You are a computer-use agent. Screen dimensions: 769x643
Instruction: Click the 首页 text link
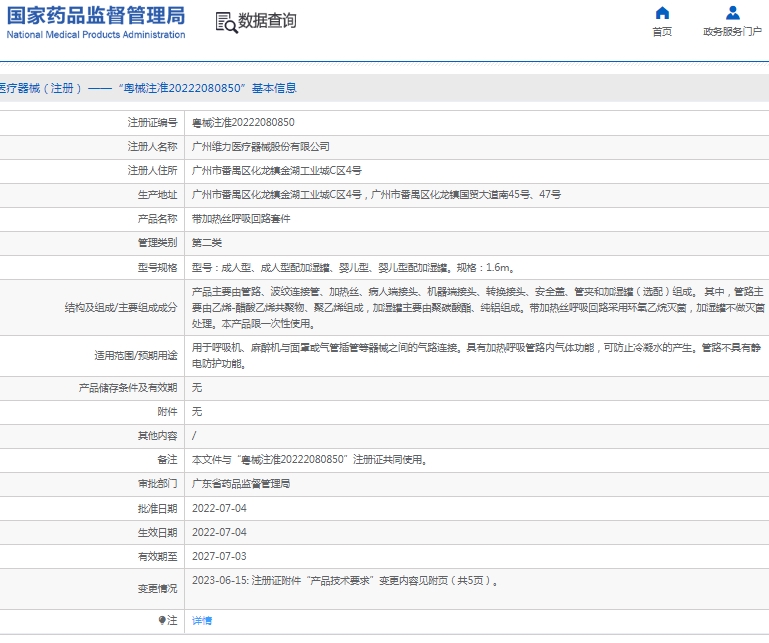click(x=662, y=32)
